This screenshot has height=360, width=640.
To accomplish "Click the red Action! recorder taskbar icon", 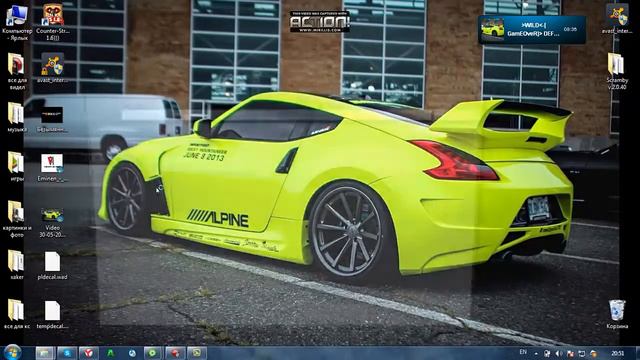I will click(x=175, y=353).
